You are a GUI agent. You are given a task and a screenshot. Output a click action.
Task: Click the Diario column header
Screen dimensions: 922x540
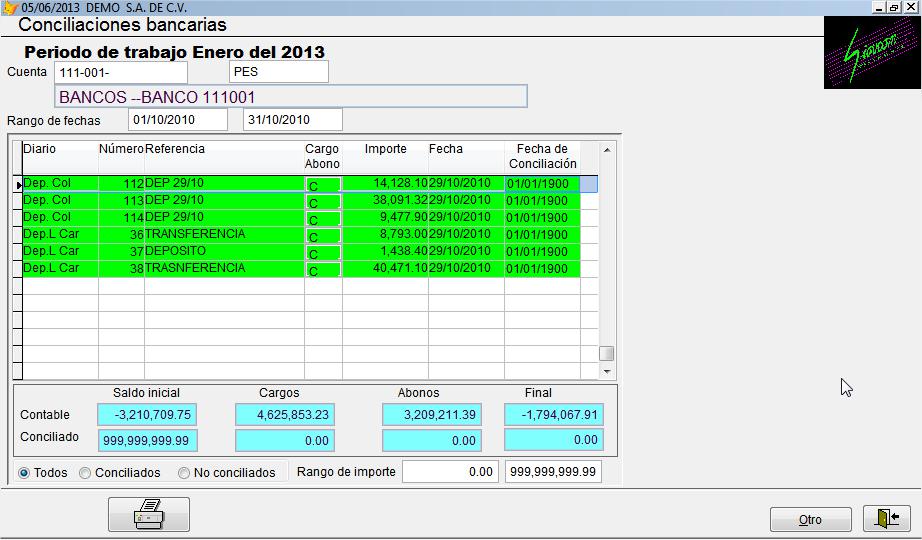(60, 156)
